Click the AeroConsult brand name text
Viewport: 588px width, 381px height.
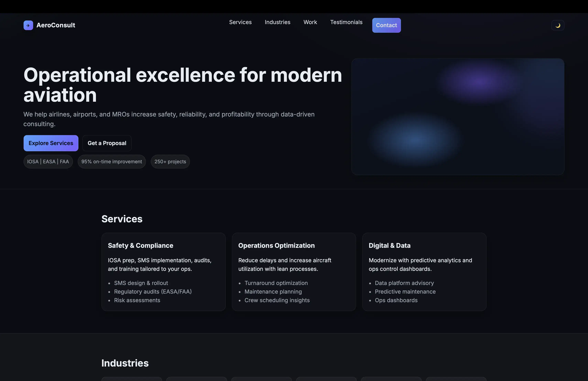click(56, 25)
